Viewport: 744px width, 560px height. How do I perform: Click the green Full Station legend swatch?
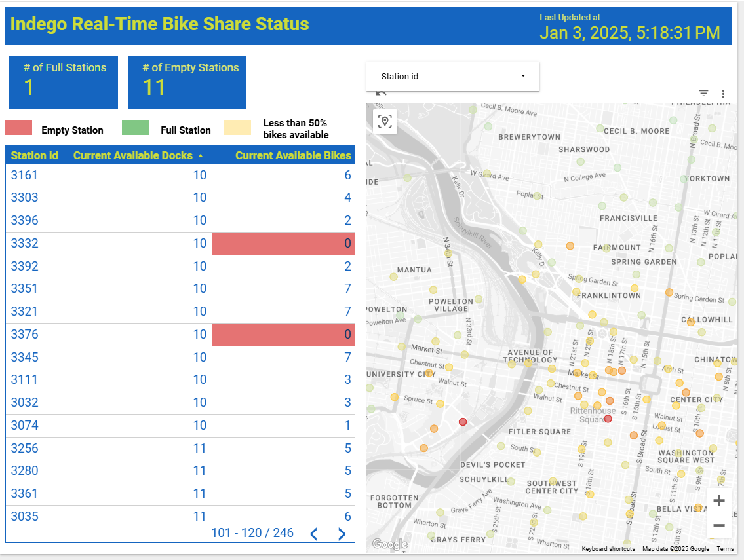135,128
